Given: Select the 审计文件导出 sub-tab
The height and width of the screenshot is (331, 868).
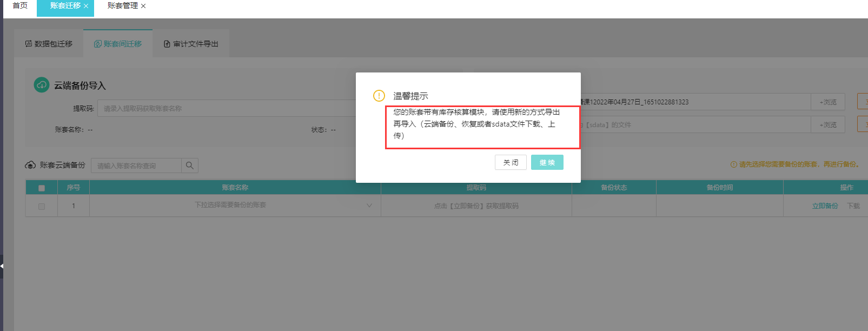Looking at the screenshot, I should click(x=191, y=44).
